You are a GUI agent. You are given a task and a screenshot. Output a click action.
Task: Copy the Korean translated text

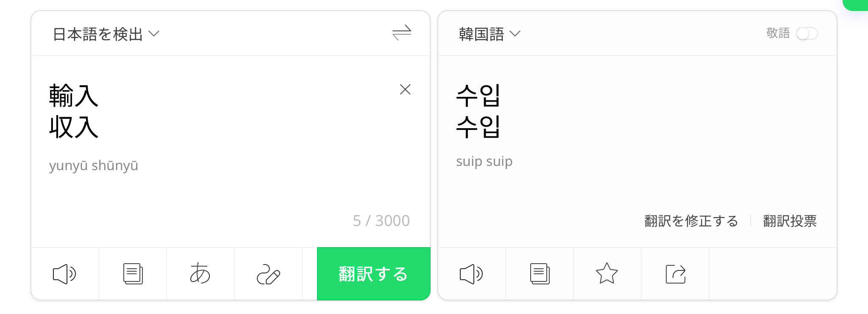[540, 274]
